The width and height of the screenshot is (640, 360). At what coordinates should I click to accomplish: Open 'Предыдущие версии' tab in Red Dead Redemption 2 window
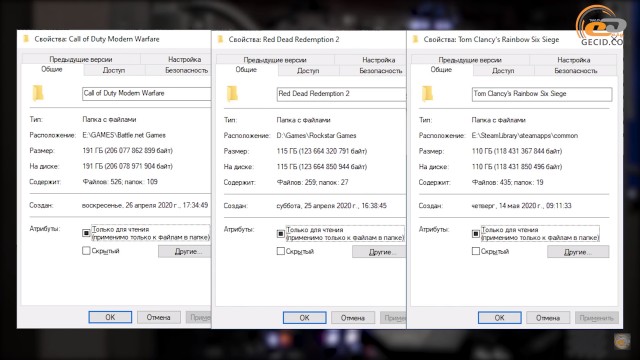(275, 60)
